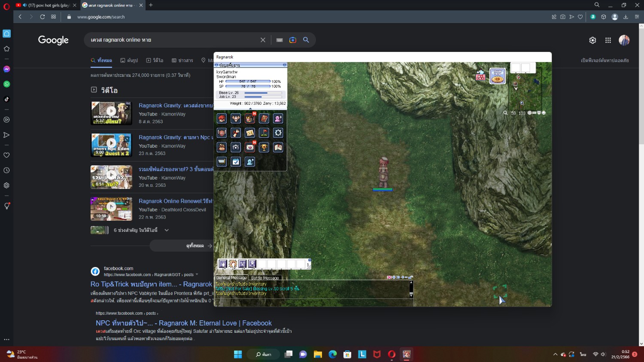Open the inventory backpack icon in Ragnarok
Screen dimensions: 644x362
tap(250, 119)
